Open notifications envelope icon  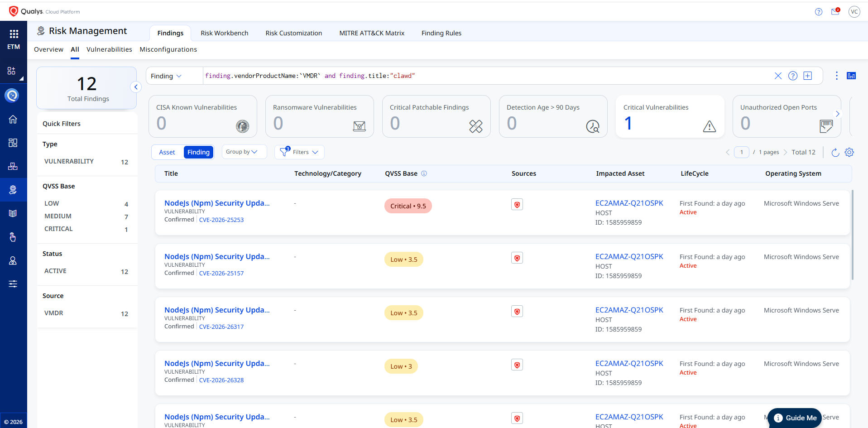(x=835, y=12)
